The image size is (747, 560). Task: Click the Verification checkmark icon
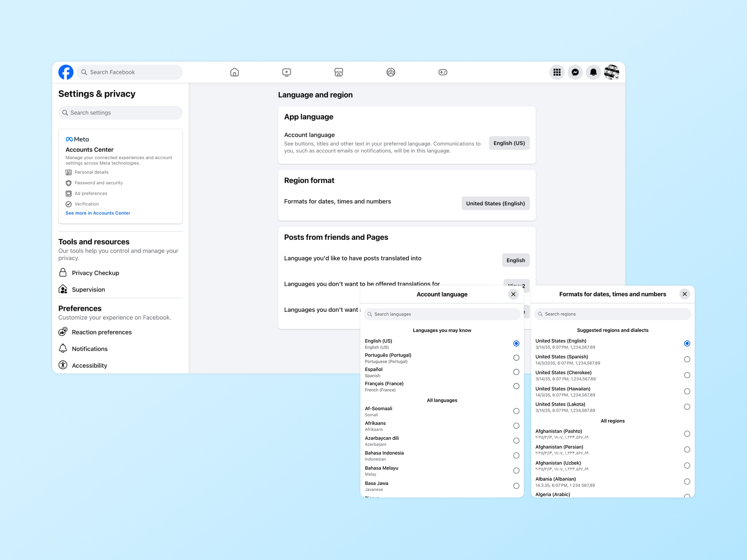69,204
